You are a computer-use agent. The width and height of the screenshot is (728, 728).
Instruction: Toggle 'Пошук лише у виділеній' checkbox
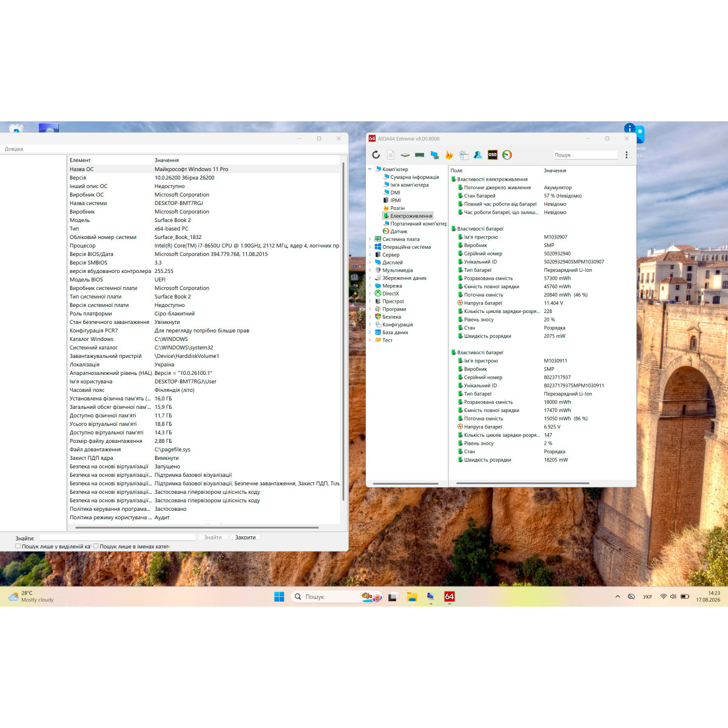(x=18, y=546)
